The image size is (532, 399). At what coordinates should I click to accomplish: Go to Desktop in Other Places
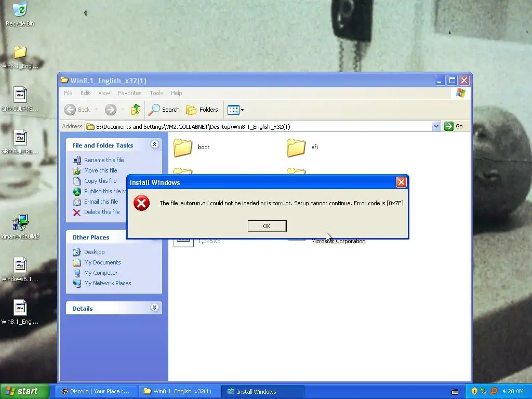click(x=95, y=252)
